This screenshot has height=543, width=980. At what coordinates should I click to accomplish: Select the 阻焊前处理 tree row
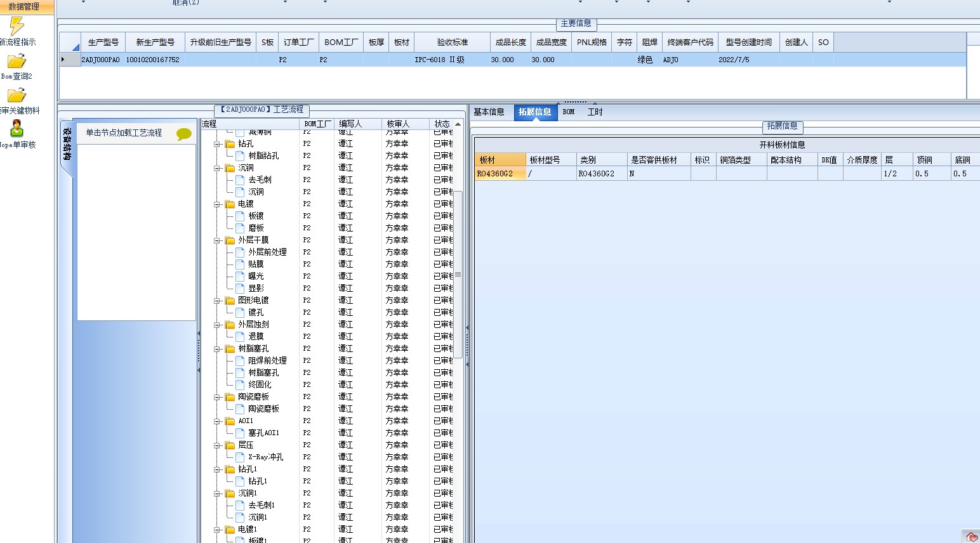pyautogui.click(x=267, y=361)
